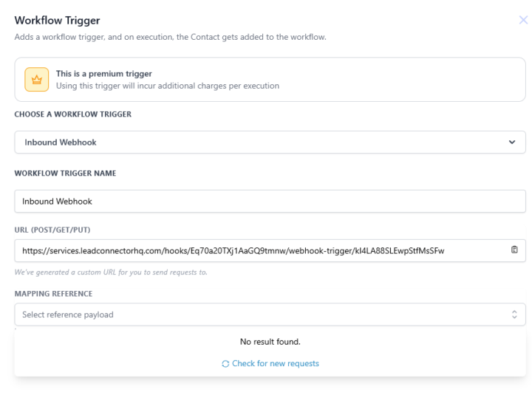The image size is (532, 409).
Task: Click the This is a premium trigger heading
Action: tap(104, 74)
